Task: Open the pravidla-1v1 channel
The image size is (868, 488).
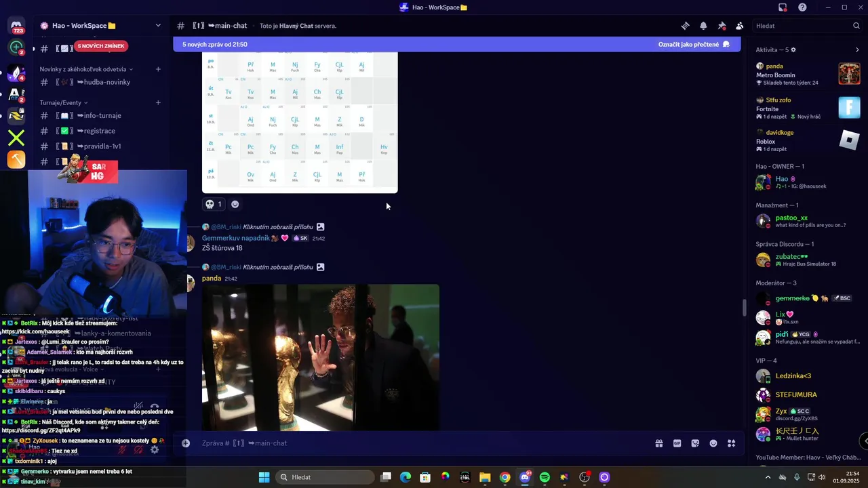Action: point(100,146)
